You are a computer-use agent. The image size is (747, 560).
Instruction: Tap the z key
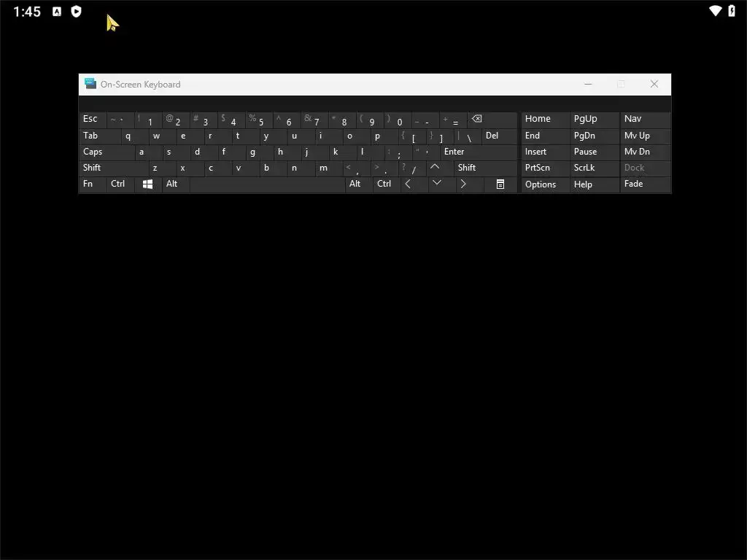click(x=162, y=168)
